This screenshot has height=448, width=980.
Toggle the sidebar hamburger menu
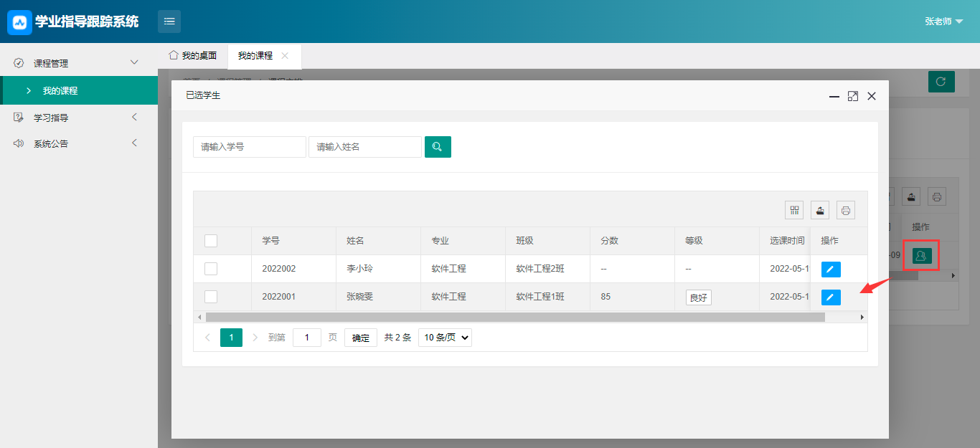tap(169, 22)
